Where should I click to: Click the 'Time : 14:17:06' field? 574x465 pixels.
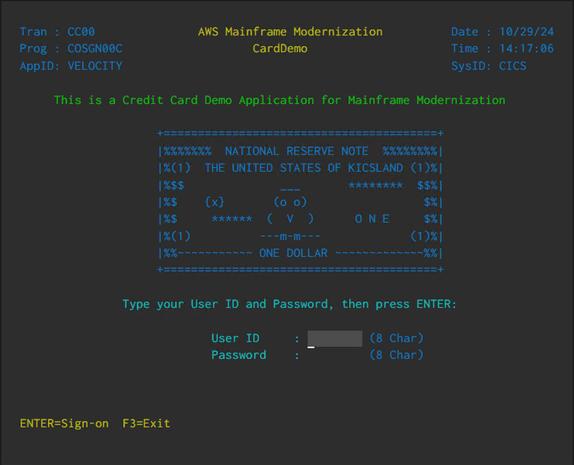tap(502, 49)
